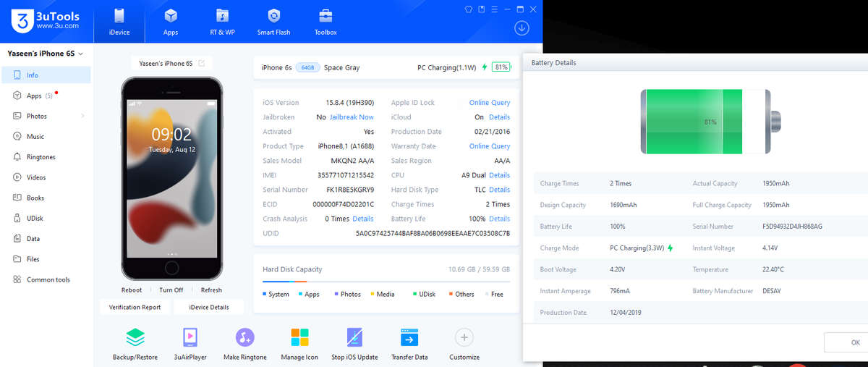
Task: Expand the Photos sidebar item arrow
Action: point(82,116)
